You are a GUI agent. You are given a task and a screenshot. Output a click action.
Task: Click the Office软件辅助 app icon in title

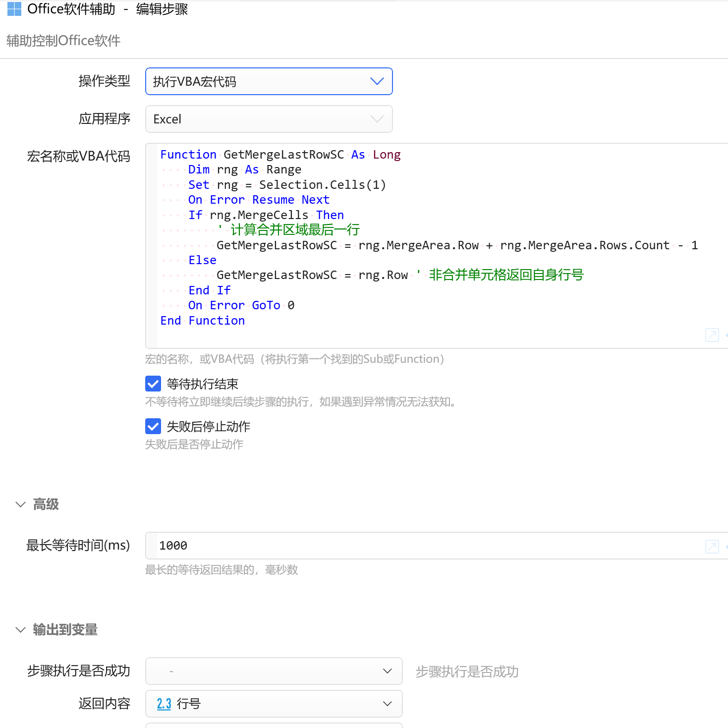[14, 9]
